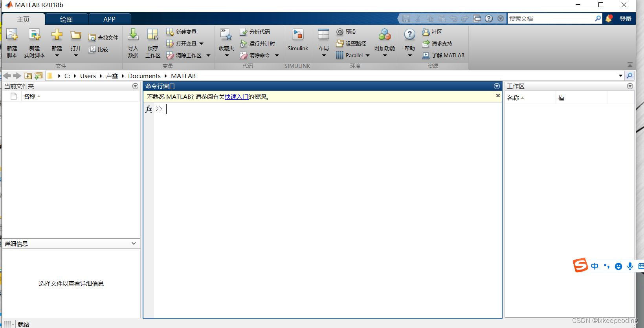Image resolution: width=644 pixels, height=328 pixels.
Task: Click 了解 MATLAB (Learn MATLAB)
Action: pyautogui.click(x=443, y=55)
